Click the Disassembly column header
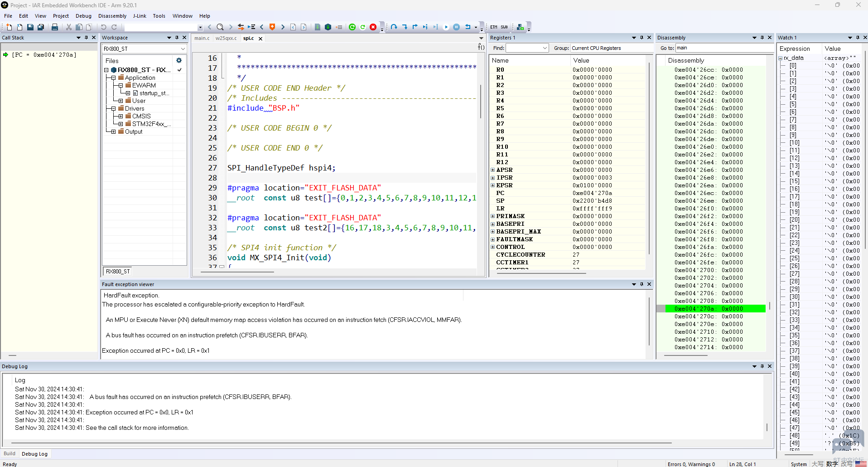Image resolution: width=868 pixels, height=467 pixels. click(x=686, y=60)
